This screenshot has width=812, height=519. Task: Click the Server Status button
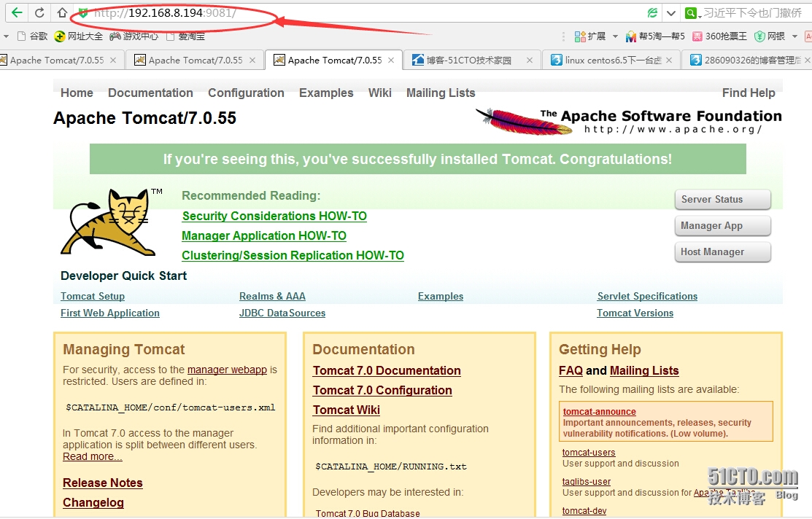722,200
